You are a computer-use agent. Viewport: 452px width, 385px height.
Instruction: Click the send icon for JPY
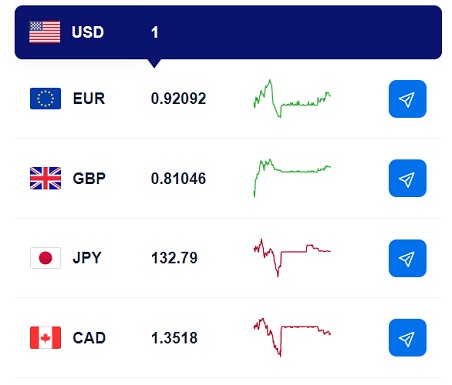pyautogui.click(x=407, y=258)
